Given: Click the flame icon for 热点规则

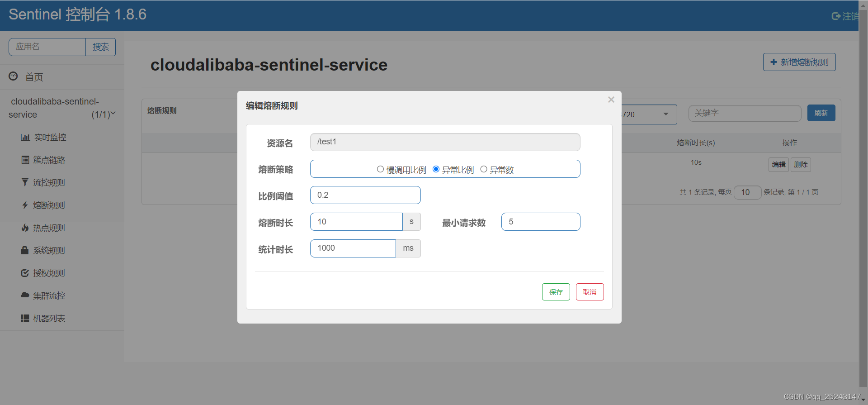Looking at the screenshot, I should click(25, 228).
